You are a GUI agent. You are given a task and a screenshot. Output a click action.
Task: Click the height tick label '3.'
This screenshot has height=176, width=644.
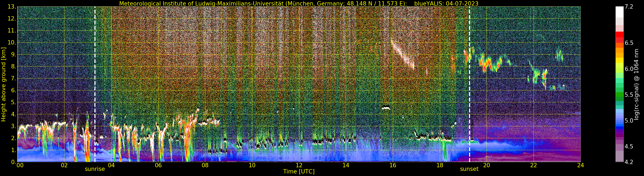point(13,126)
